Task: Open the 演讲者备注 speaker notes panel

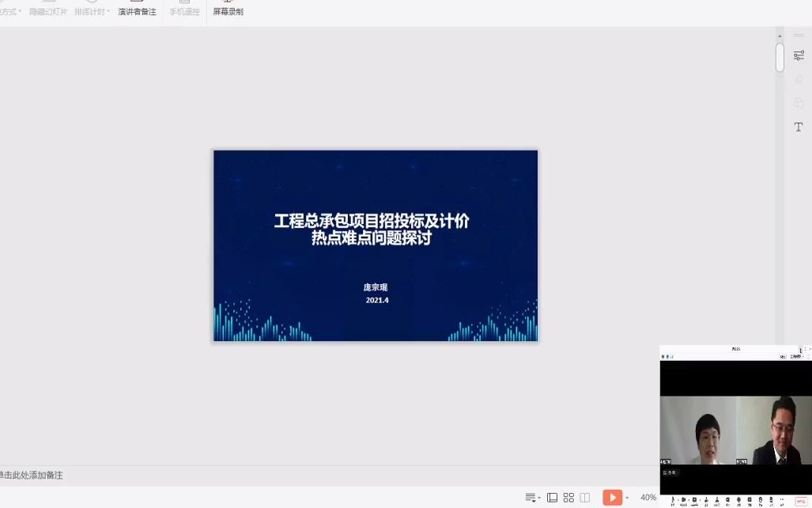Action: coord(137,11)
